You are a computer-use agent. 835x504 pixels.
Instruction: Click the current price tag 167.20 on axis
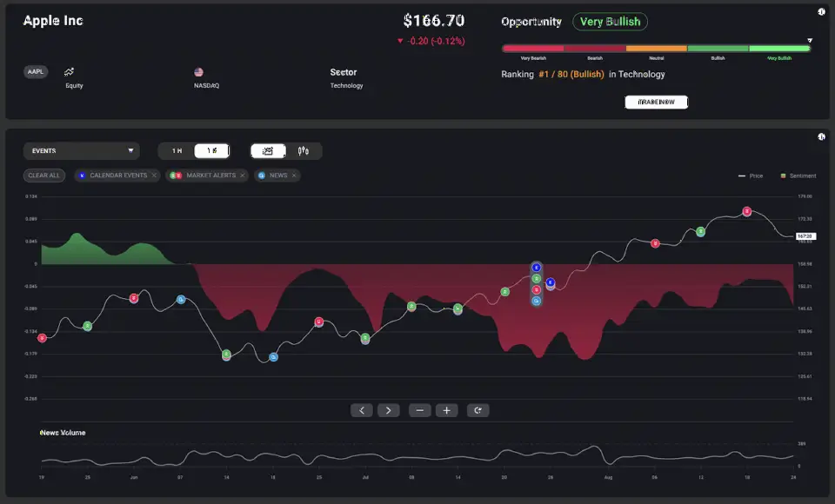pyautogui.click(x=805, y=236)
